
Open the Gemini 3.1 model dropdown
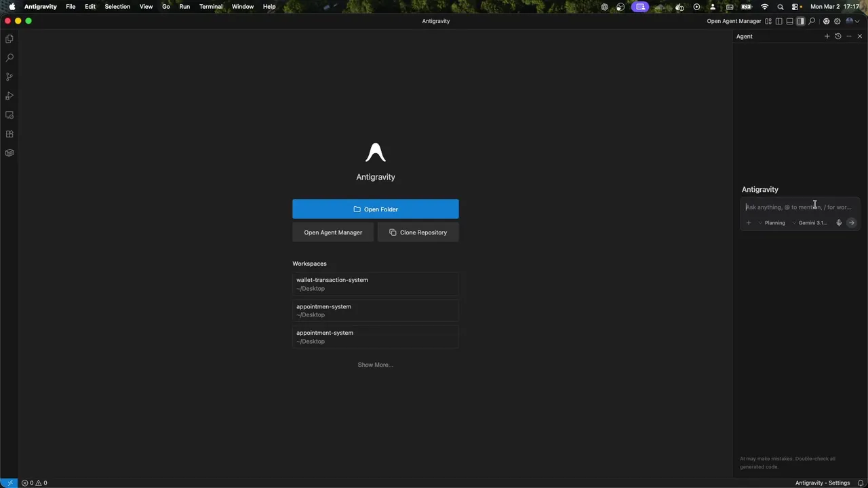(810, 222)
